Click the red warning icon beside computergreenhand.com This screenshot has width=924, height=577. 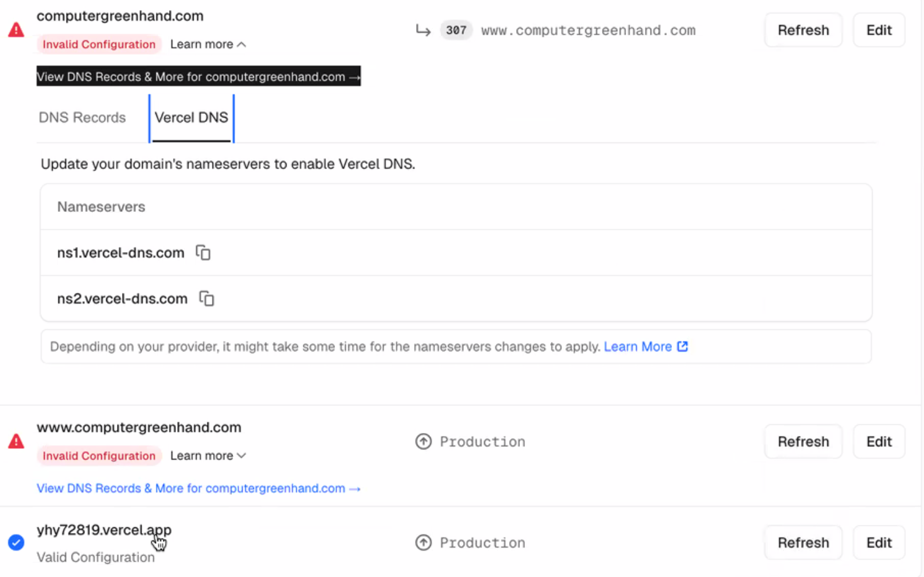pos(16,30)
